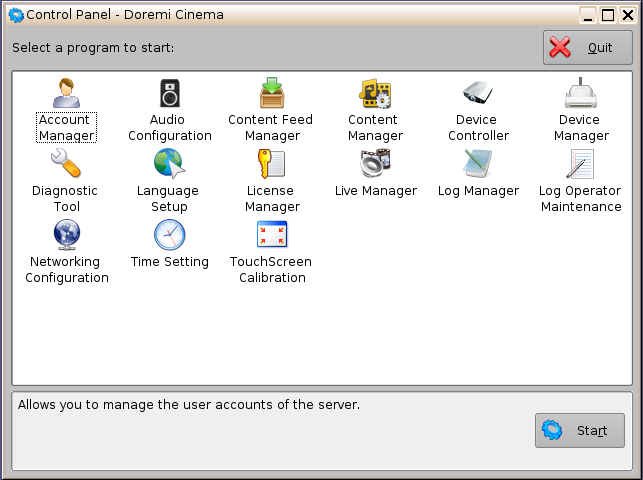The width and height of the screenshot is (643, 480).
Task: Pick the Time Setting clock icon
Action: point(169,234)
